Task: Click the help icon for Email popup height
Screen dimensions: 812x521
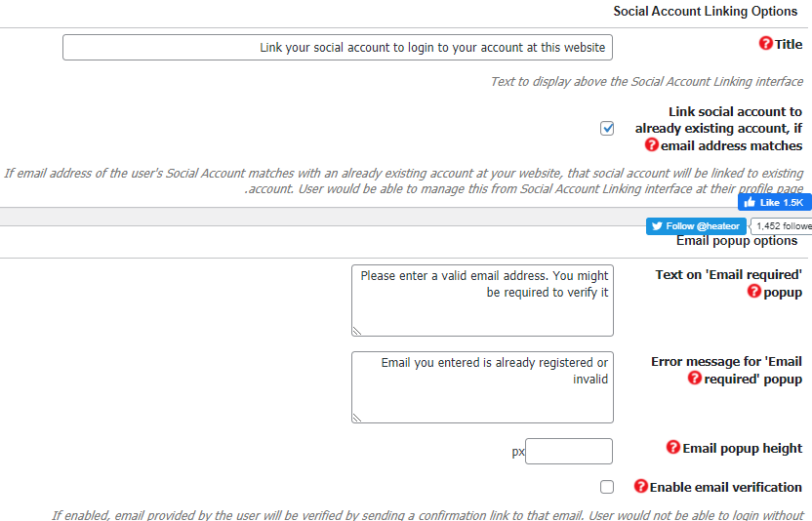Action: [673, 448]
